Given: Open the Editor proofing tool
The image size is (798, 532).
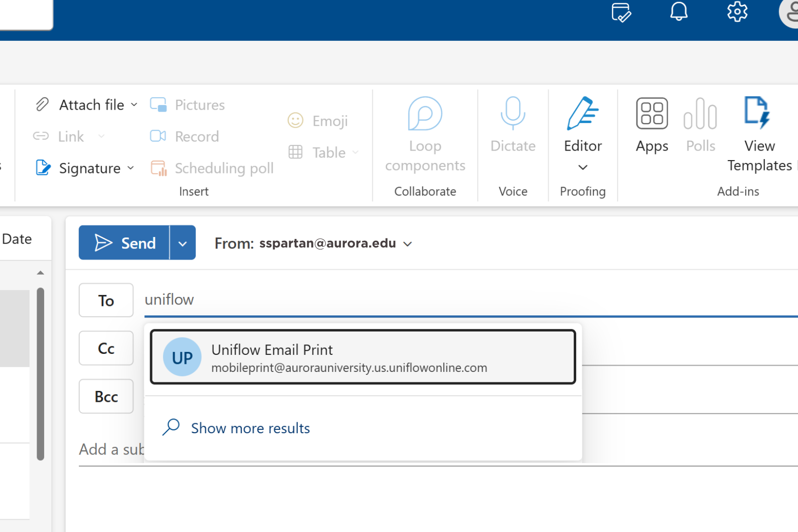Looking at the screenshot, I should tap(583, 124).
